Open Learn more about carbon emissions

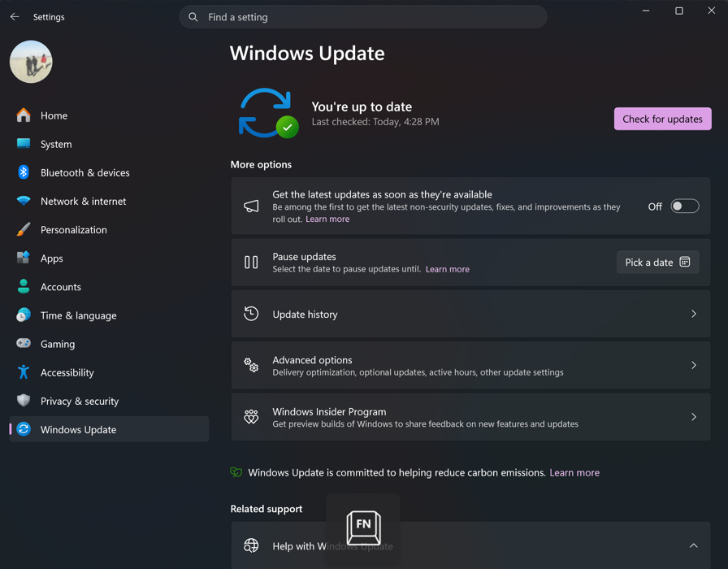point(574,472)
